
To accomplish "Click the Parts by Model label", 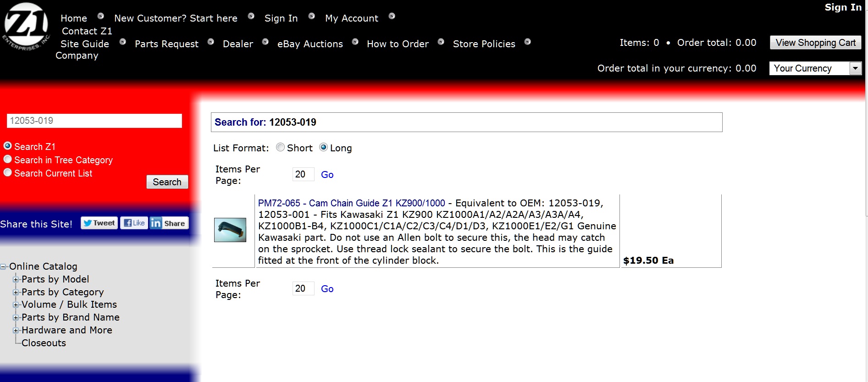I will pyautogui.click(x=55, y=279).
